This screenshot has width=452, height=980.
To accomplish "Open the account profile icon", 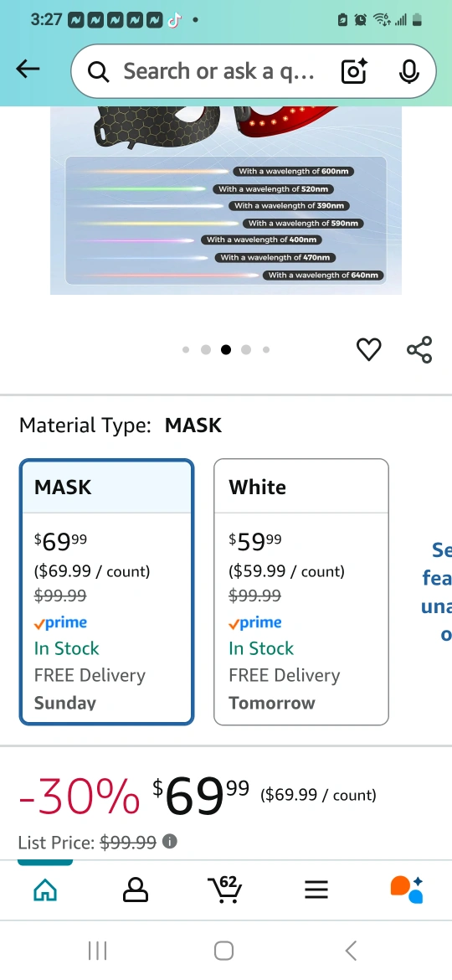I will 136,890.
